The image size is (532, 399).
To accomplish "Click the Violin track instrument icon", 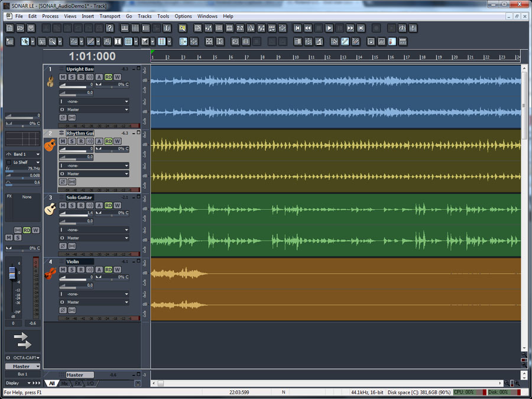I will coord(50,274).
